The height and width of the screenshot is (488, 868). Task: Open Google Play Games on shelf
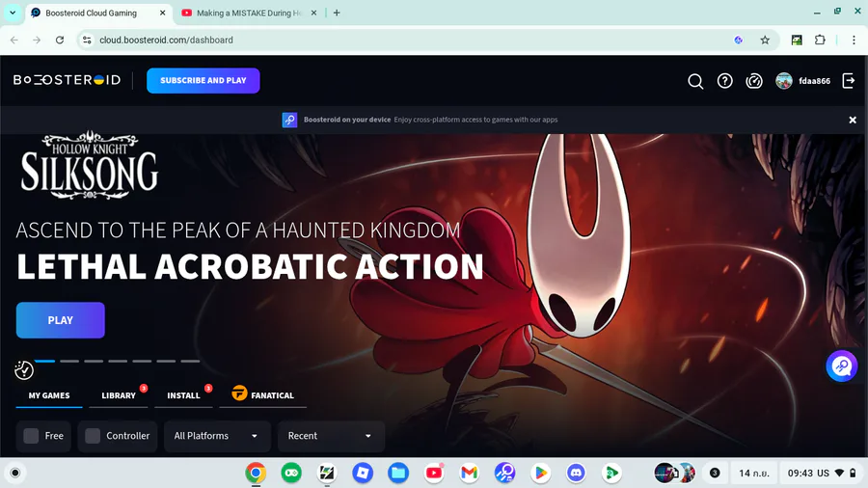(611, 474)
